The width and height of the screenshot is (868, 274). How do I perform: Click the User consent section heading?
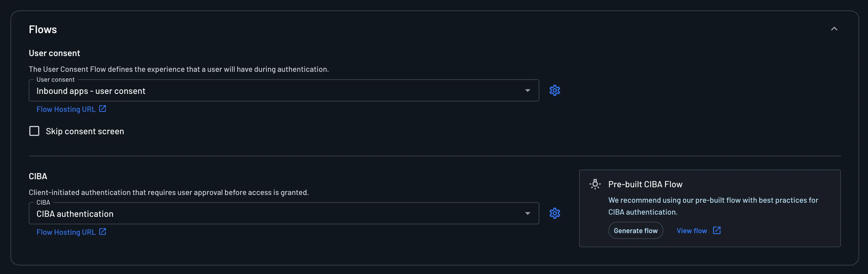54,53
